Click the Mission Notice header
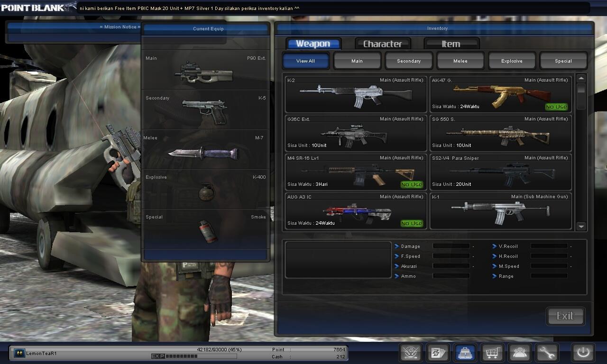Screen dimensions: 607x364 (120, 27)
